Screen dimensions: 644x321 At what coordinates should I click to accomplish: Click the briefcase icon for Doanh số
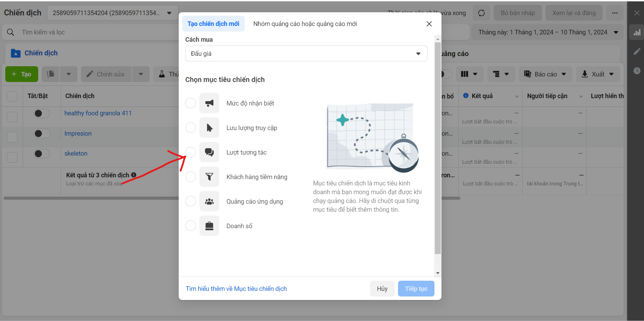point(209,226)
